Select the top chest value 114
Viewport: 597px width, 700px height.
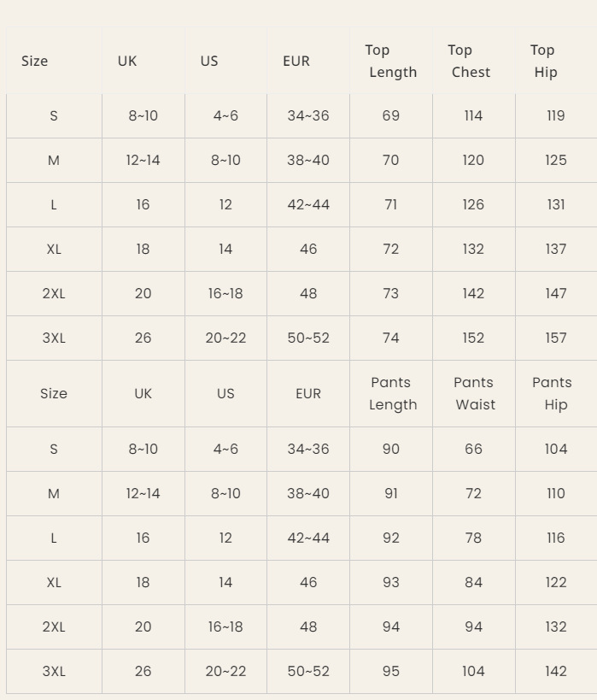[473, 115]
